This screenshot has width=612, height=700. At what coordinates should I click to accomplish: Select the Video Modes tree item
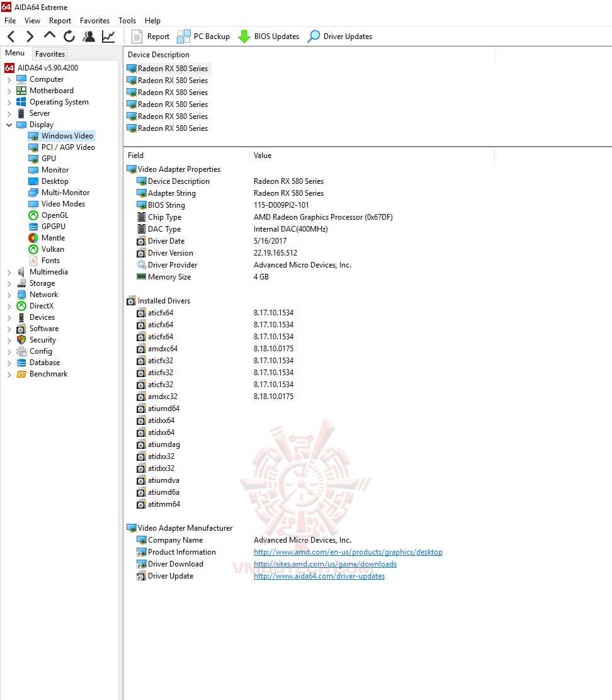57,203
